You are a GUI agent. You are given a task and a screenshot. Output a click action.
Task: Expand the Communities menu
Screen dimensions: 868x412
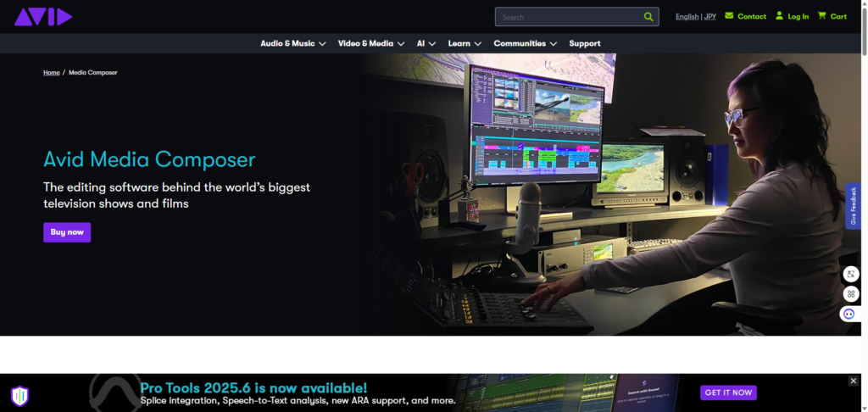click(x=525, y=43)
